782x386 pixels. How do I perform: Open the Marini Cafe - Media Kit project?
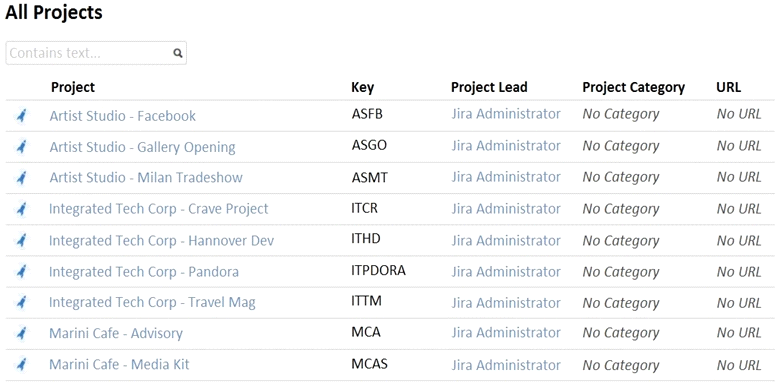click(x=119, y=365)
